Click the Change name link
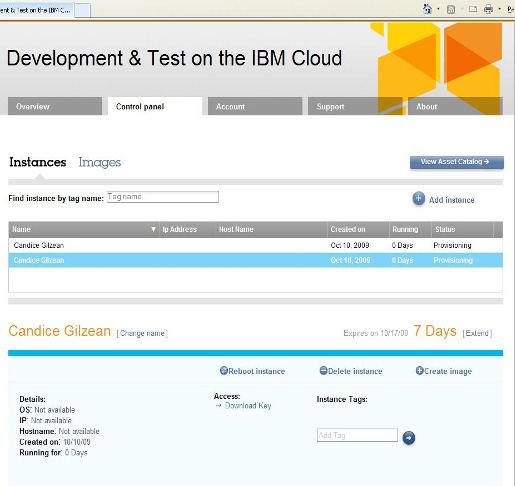Screen dimensions: 515x486 pyautogui.click(x=142, y=333)
